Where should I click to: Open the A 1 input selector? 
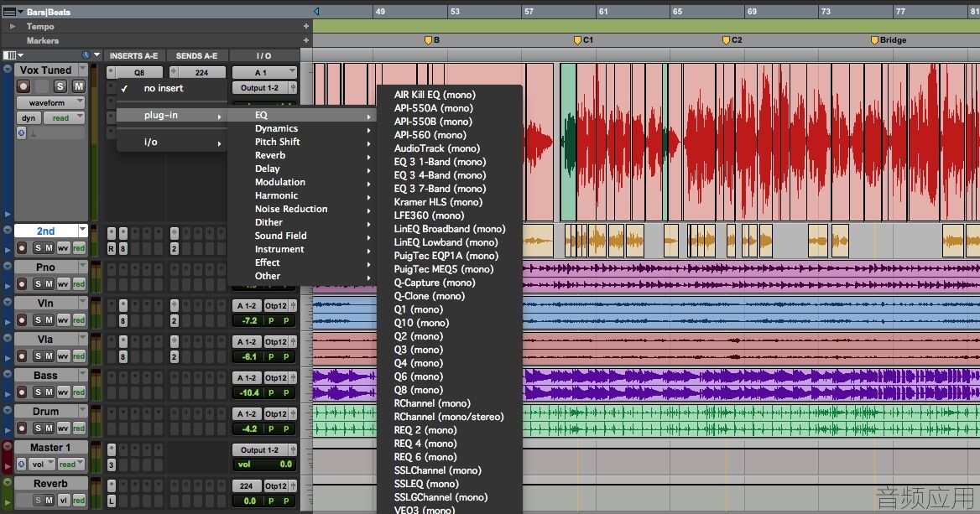[x=264, y=72]
